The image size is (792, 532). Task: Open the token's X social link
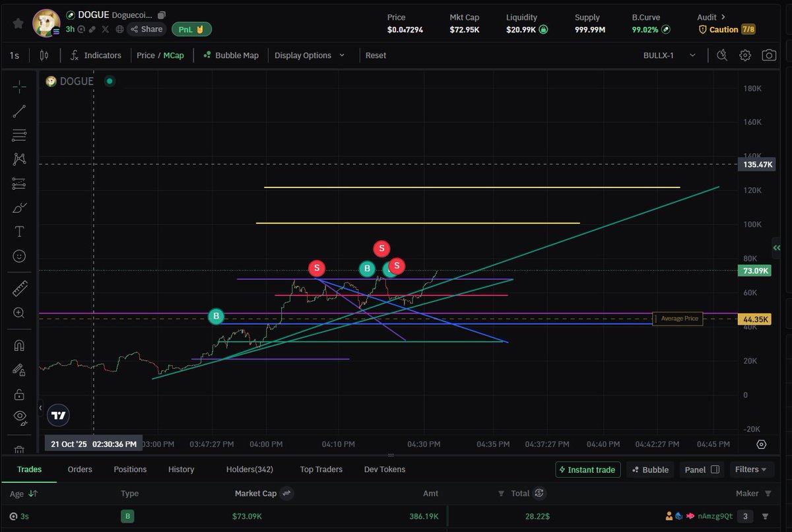point(106,29)
